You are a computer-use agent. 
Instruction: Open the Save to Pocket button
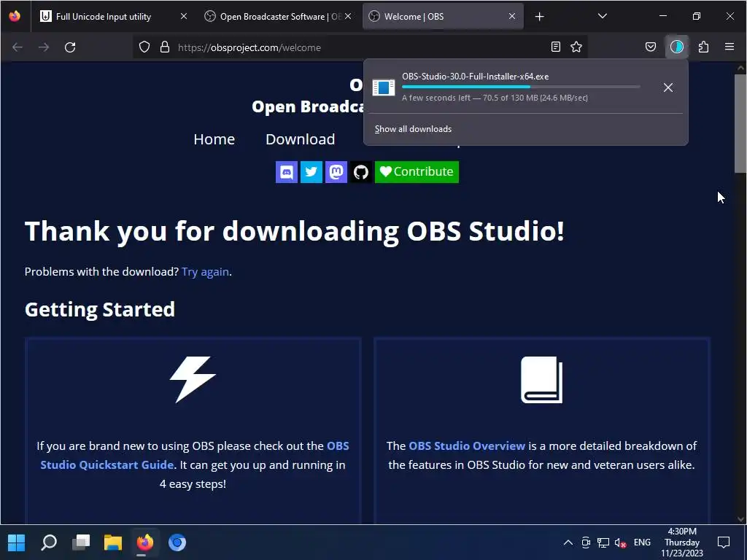[650, 47]
